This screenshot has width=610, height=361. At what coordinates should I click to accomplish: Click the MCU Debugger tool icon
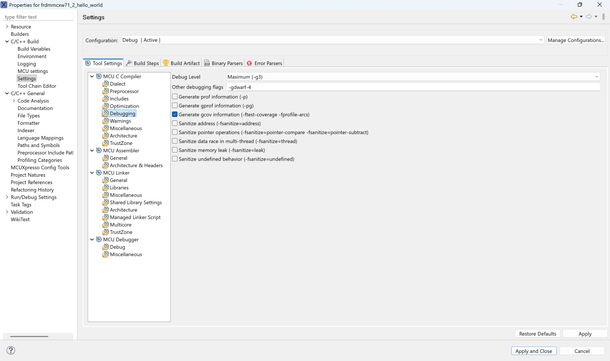99,239
